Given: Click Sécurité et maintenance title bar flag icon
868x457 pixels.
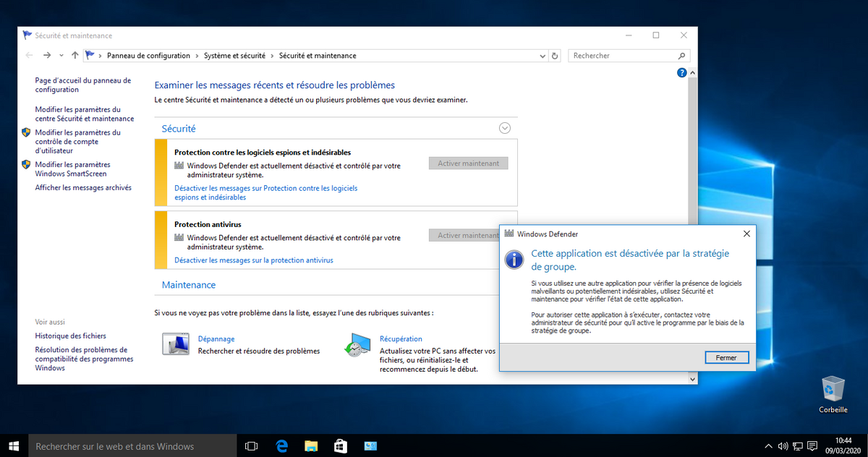Looking at the screenshot, I should [x=27, y=35].
